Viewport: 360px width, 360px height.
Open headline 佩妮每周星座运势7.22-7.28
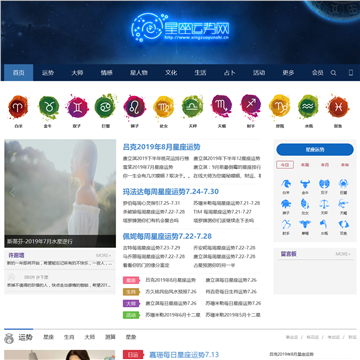point(167,236)
